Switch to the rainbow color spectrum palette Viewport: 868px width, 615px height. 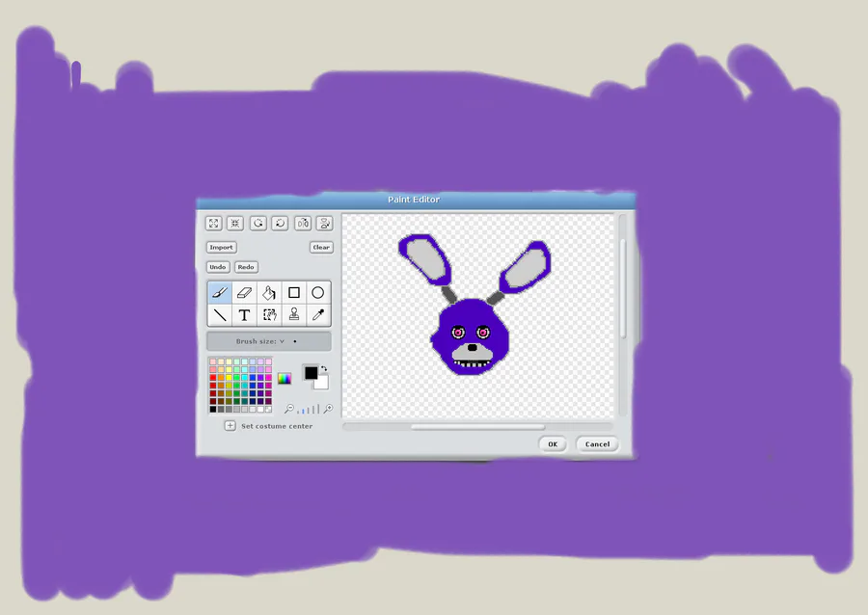(285, 378)
